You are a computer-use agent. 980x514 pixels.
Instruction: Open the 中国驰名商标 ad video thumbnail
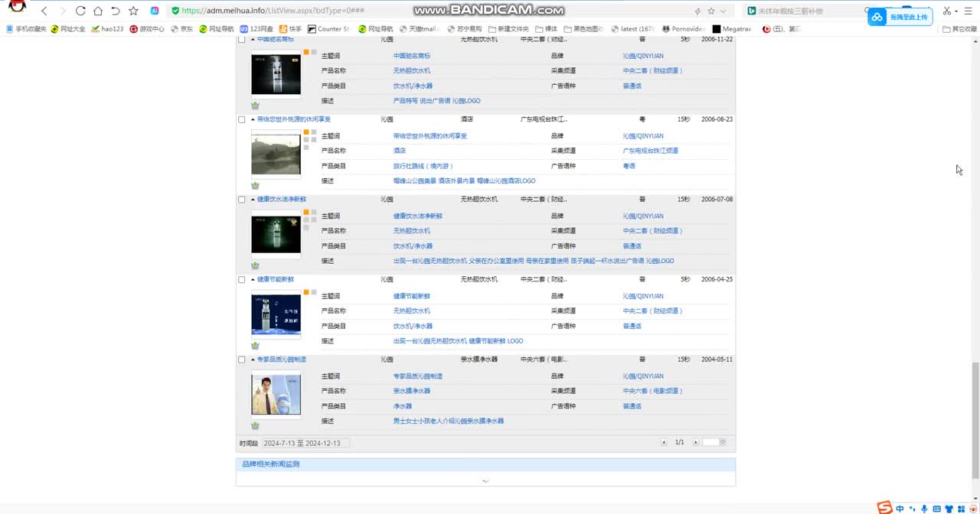pos(276,74)
